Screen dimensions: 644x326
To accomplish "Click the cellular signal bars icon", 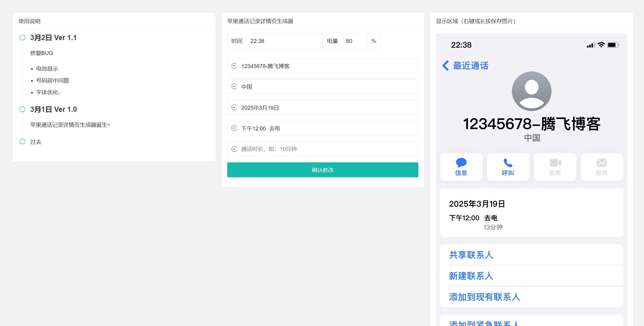I will (x=591, y=45).
